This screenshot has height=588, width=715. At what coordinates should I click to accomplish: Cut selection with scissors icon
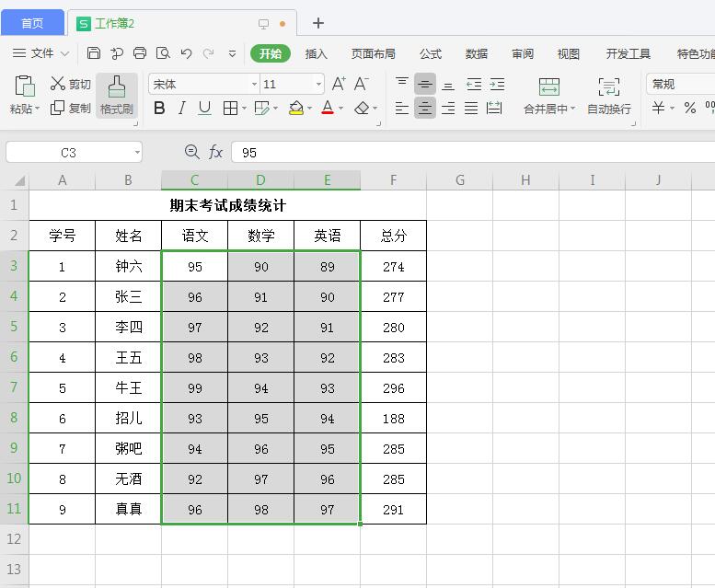pyautogui.click(x=57, y=84)
